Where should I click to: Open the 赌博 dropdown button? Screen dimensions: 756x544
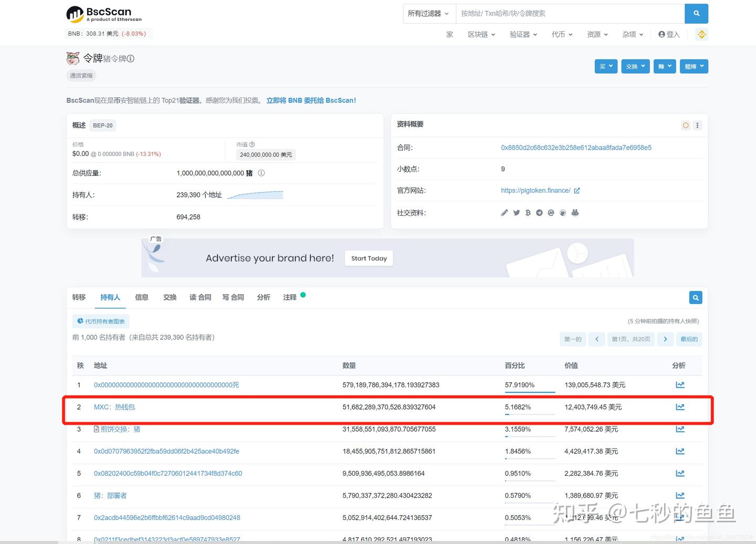click(x=694, y=66)
